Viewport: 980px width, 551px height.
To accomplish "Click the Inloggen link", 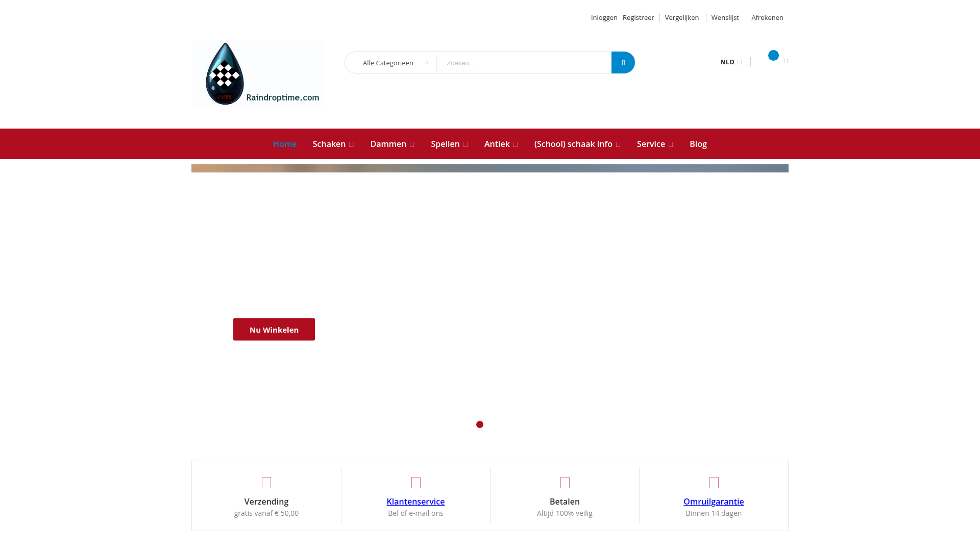I will click(x=604, y=17).
